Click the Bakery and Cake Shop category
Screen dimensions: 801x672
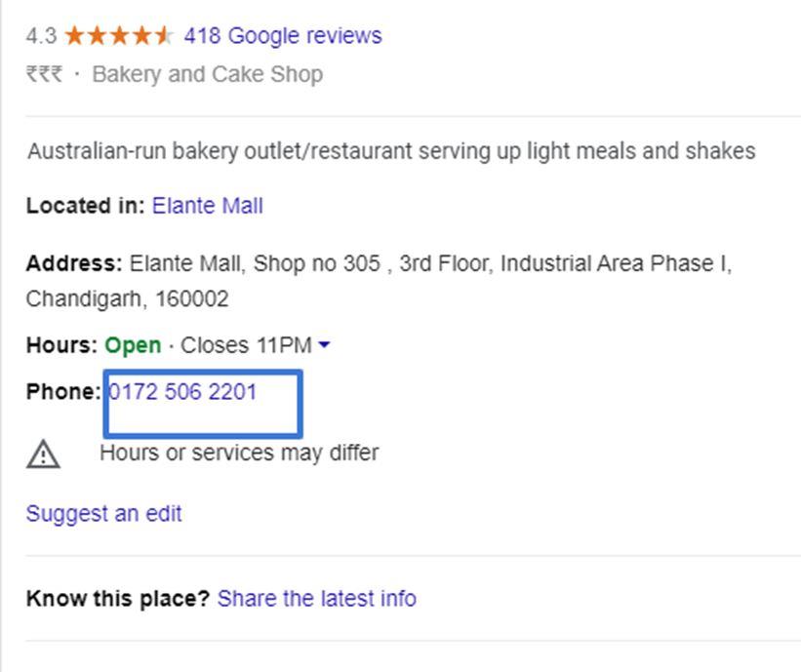tap(208, 74)
